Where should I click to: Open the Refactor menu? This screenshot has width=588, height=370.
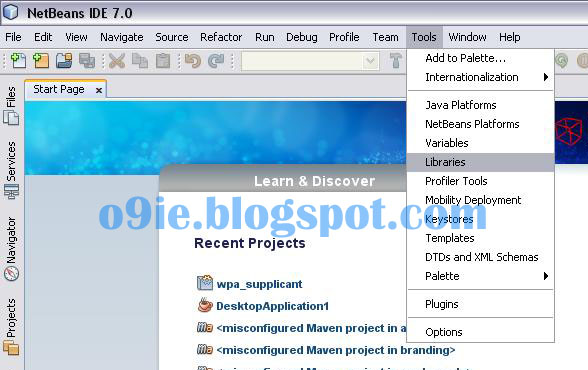coord(221,37)
